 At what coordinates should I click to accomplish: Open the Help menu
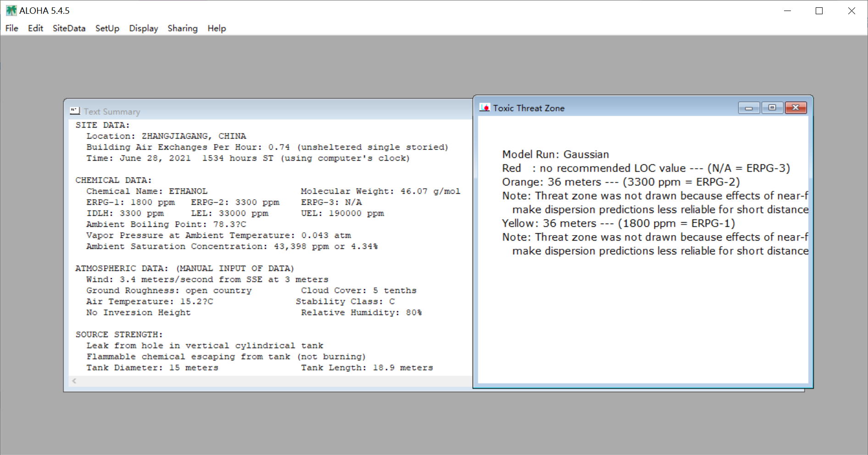point(217,28)
